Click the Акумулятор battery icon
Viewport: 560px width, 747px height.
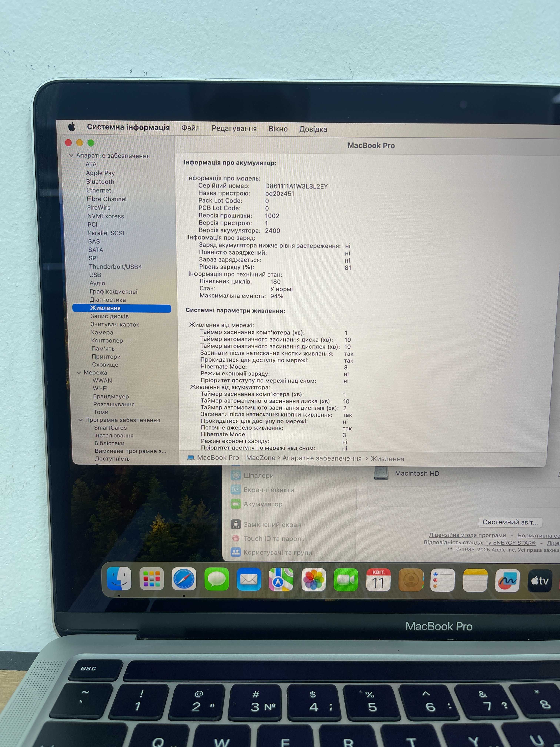point(236,504)
